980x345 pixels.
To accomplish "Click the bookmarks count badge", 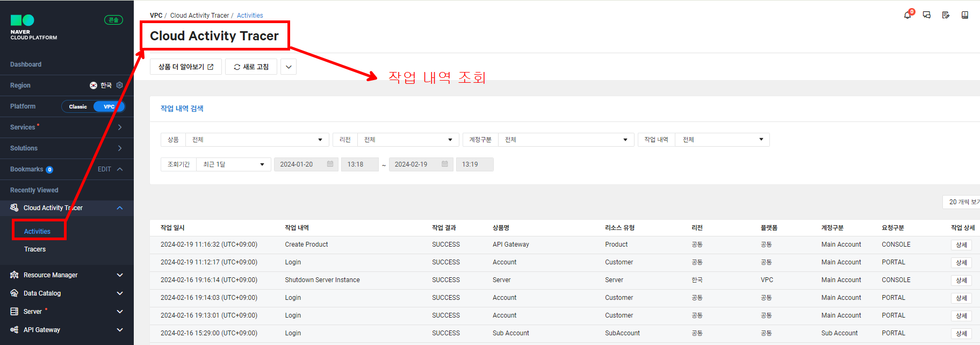I will pyautogui.click(x=49, y=170).
